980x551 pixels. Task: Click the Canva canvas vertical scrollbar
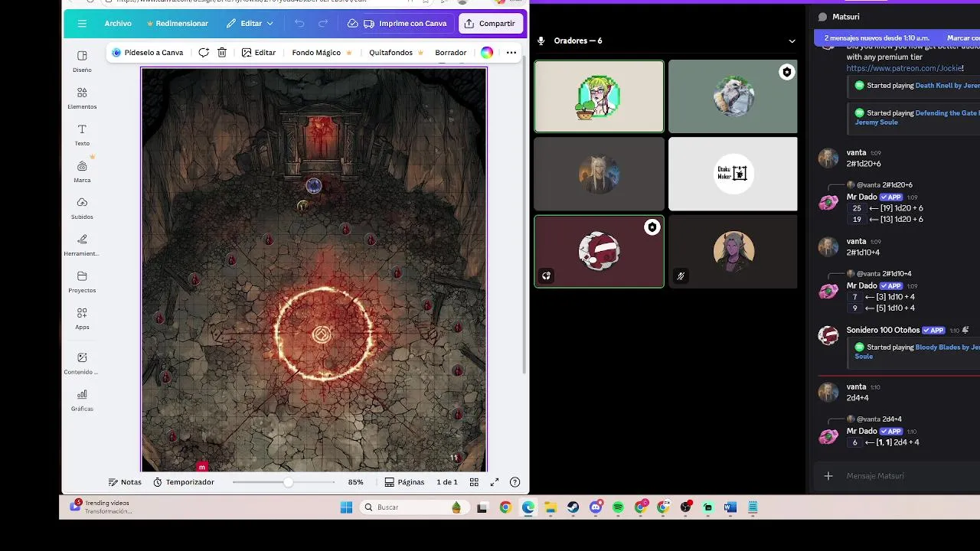tap(524, 214)
